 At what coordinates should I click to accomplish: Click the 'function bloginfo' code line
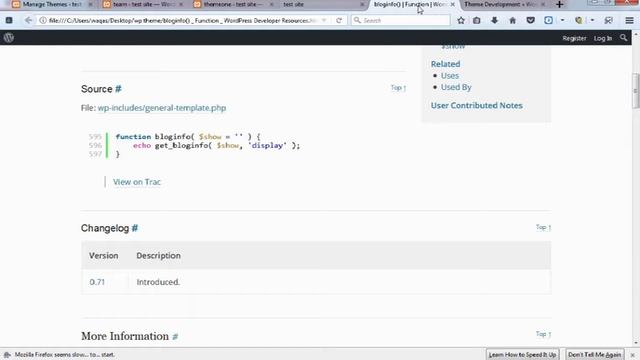pos(188,137)
